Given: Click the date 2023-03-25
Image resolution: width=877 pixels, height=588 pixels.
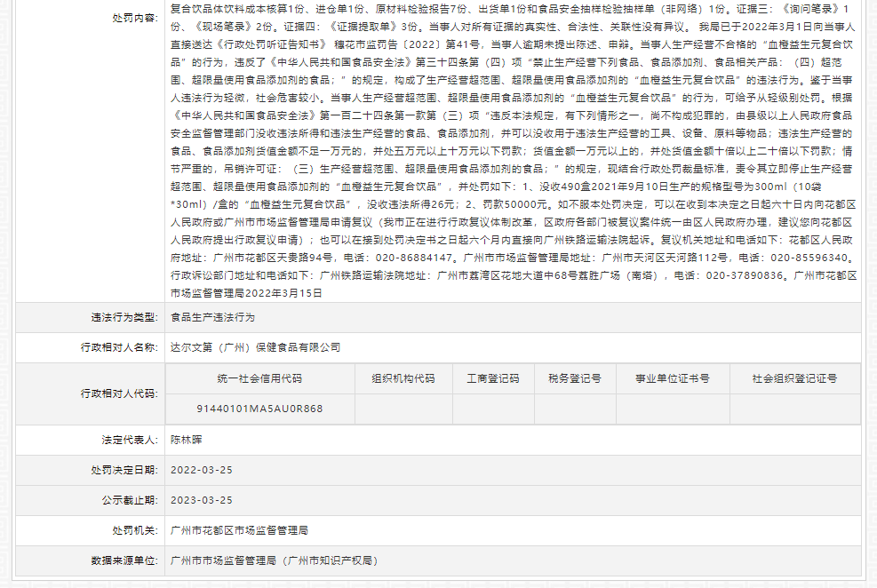Looking at the screenshot, I should (202, 500).
